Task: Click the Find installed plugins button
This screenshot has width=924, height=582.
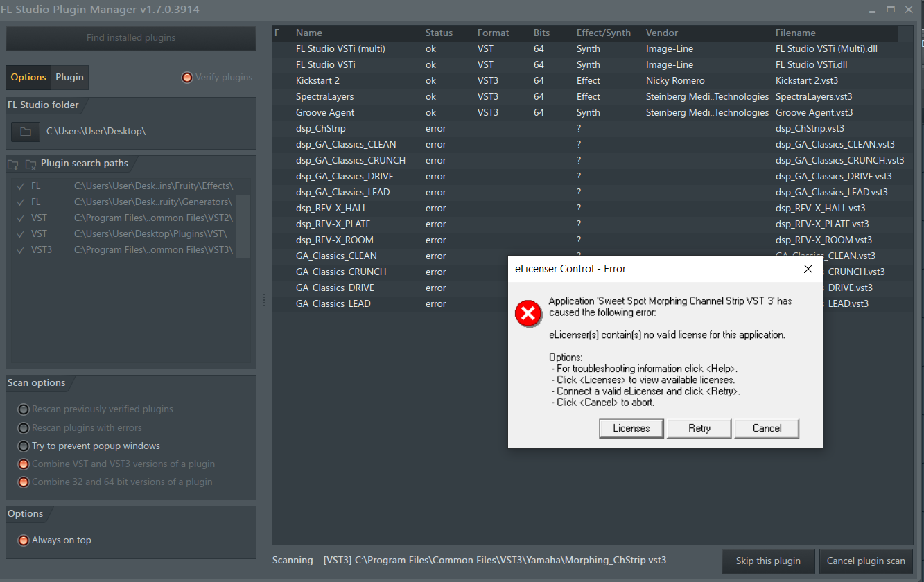Action: [x=131, y=38]
